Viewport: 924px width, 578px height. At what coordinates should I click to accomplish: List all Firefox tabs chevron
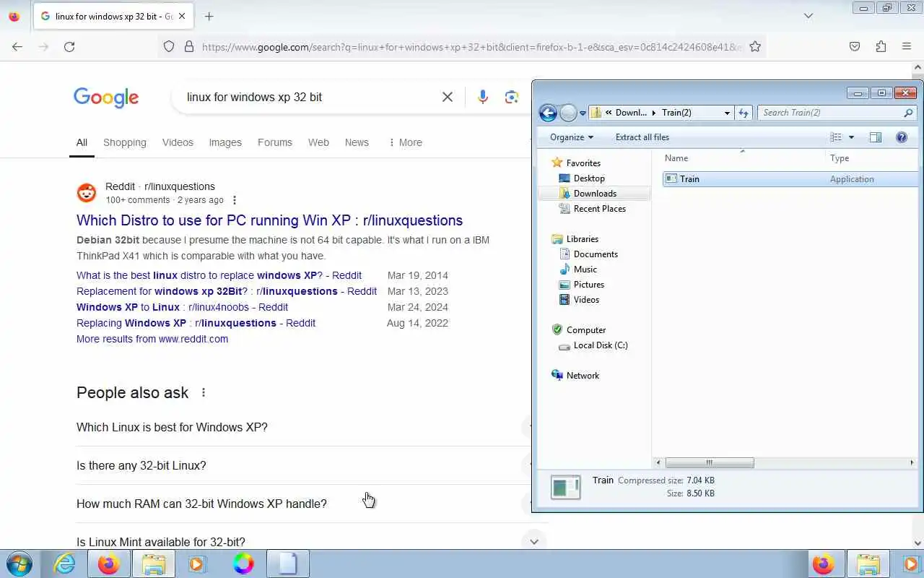[808, 16]
